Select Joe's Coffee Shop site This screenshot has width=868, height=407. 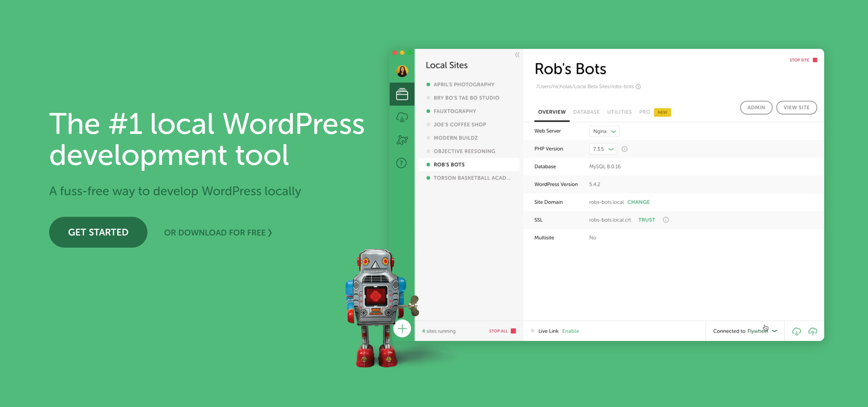pyautogui.click(x=468, y=124)
